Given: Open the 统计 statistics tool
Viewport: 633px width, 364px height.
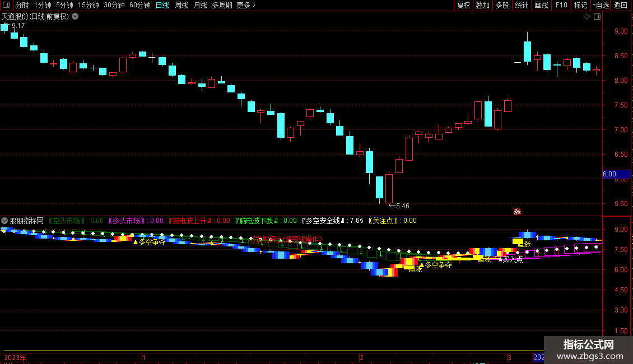Looking at the screenshot, I should pos(522,5).
